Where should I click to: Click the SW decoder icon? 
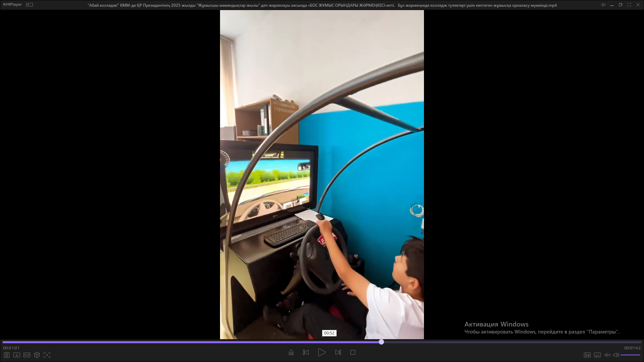(587, 355)
